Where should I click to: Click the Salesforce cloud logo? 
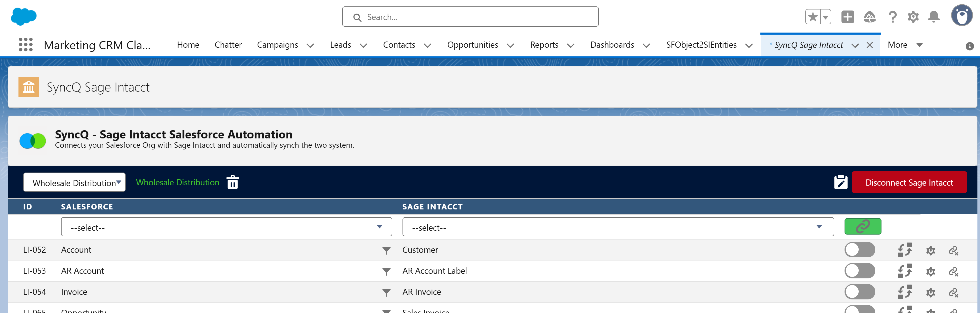tap(24, 17)
